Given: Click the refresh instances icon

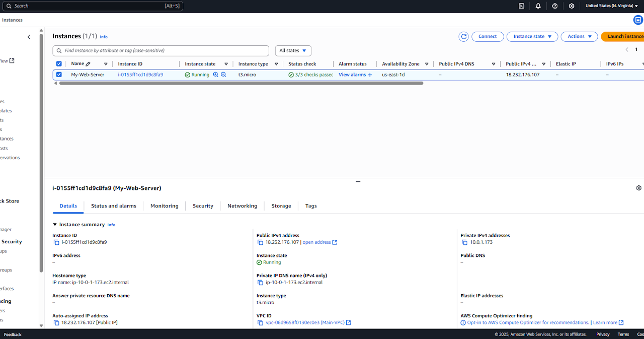Looking at the screenshot, I should pyautogui.click(x=463, y=36).
